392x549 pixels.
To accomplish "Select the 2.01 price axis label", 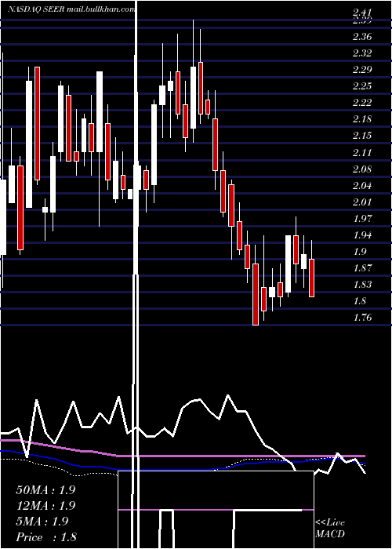I will tap(362, 202).
